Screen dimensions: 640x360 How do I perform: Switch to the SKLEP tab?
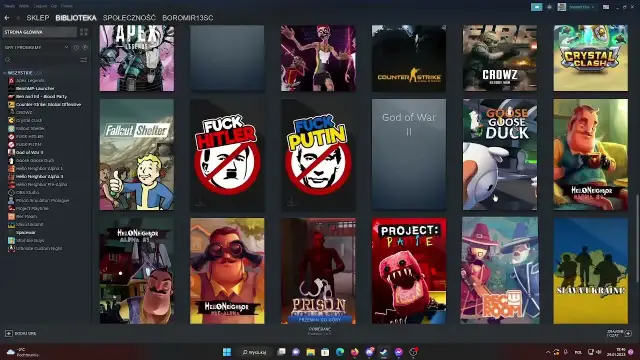click(x=38, y=18)
